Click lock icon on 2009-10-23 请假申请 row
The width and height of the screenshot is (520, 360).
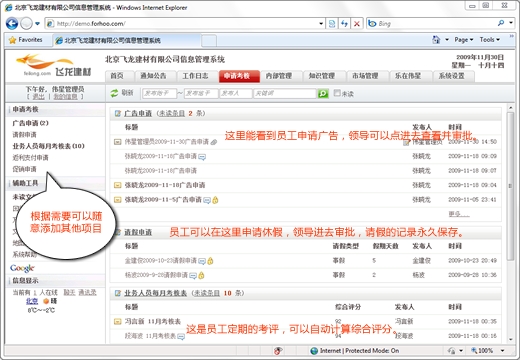[x=210, y=261]
